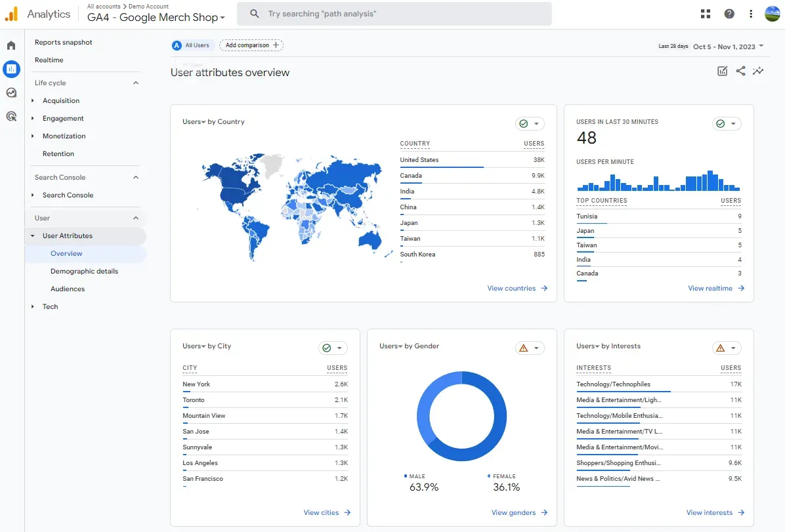Image resolution: width=785 pixels, height=532 pixels.
Task: Open the three-dot more options menu
Action: pos(750,14)
